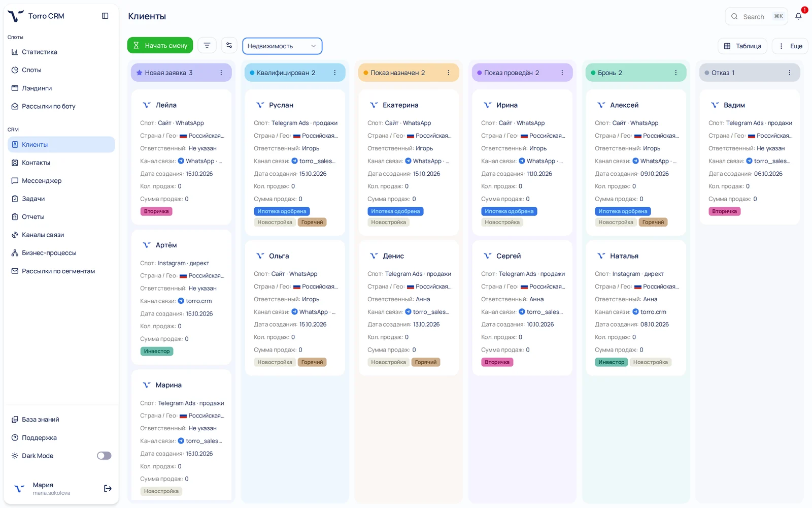Click Вторичка tag on Вадим card

pos(724,211)
